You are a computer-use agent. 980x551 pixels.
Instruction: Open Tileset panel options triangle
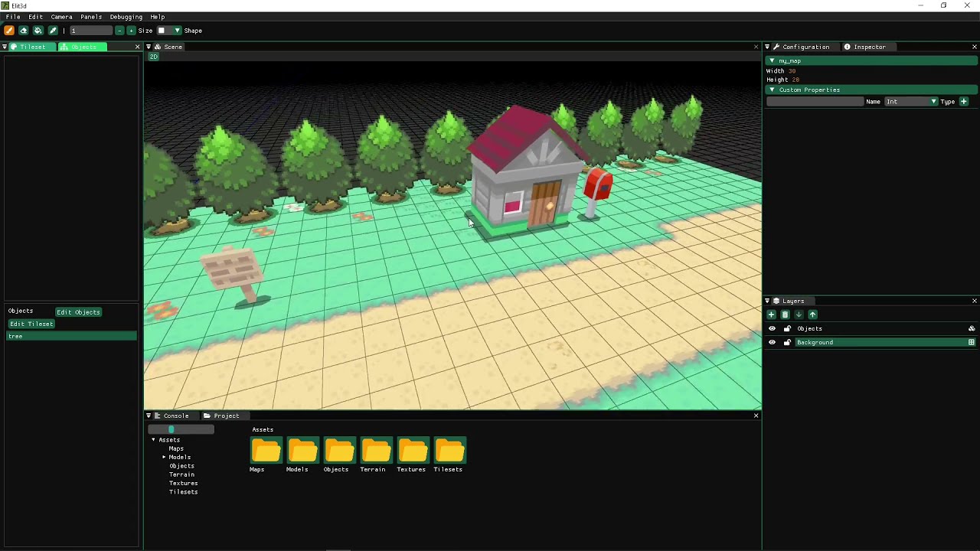click(5, 47)
